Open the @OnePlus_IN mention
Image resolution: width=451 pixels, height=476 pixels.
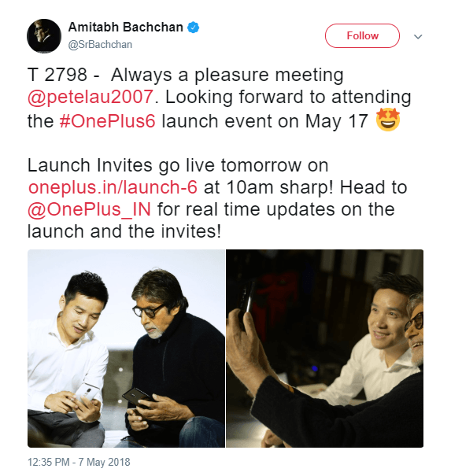pos(89,209)
